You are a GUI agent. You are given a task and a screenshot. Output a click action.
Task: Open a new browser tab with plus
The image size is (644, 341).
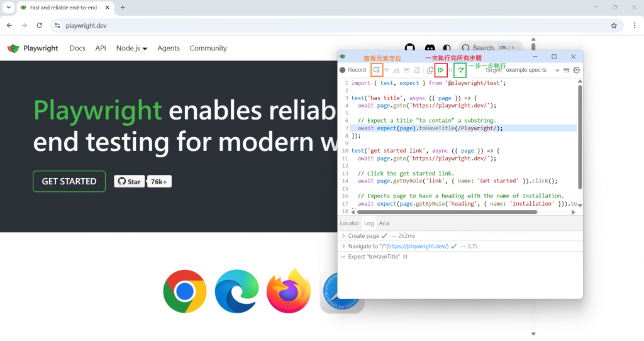pos(123,8)
